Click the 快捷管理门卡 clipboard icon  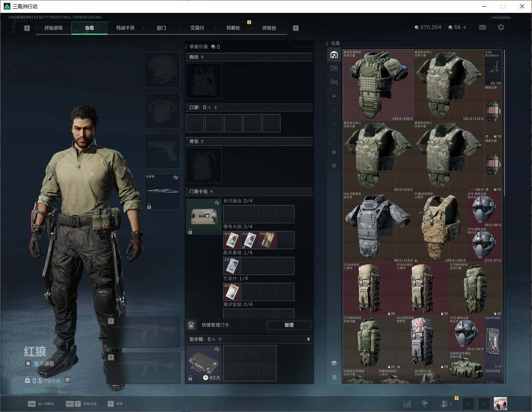click(191, 325)
